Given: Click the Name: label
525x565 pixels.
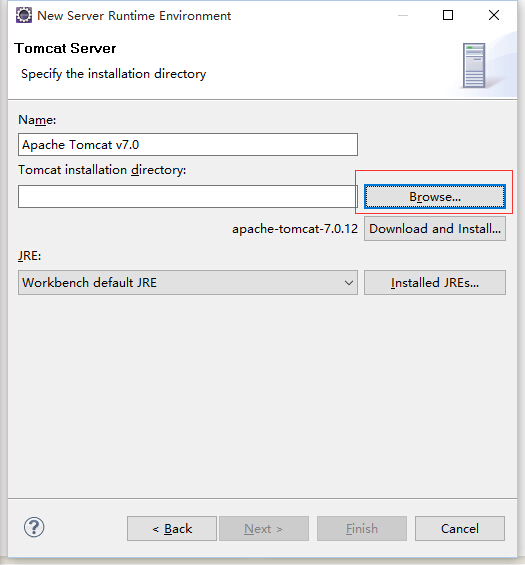Looking at the screenshot, I should point(37,120).
